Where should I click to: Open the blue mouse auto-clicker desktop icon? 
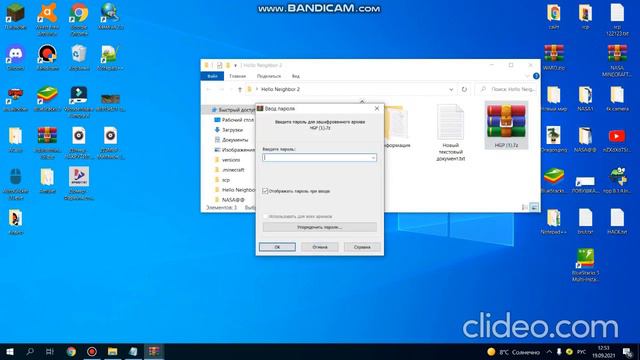pos(16,183)
